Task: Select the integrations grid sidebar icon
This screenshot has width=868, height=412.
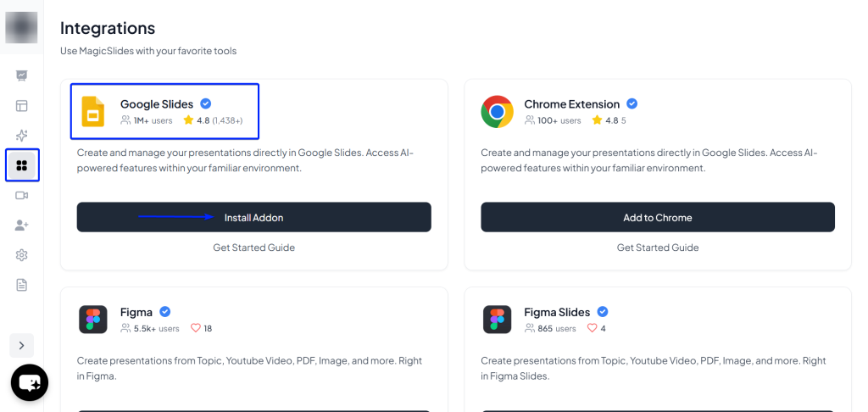Action: 22,165
